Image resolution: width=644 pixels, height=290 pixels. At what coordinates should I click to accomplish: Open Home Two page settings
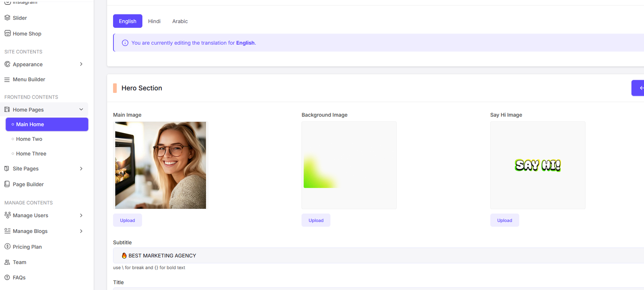(x=29, y=139)
